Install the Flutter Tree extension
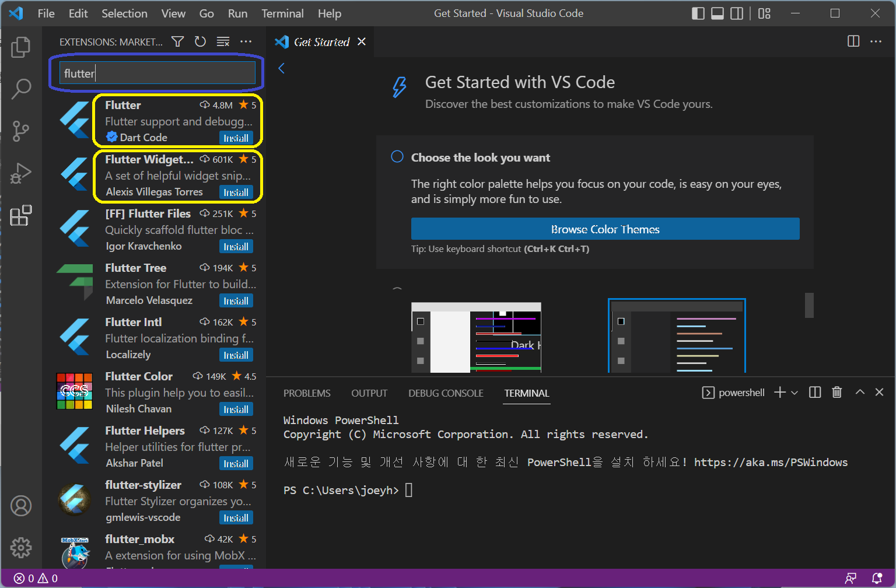This screenshot has height=588, width=896. click(x=236, y=300)
